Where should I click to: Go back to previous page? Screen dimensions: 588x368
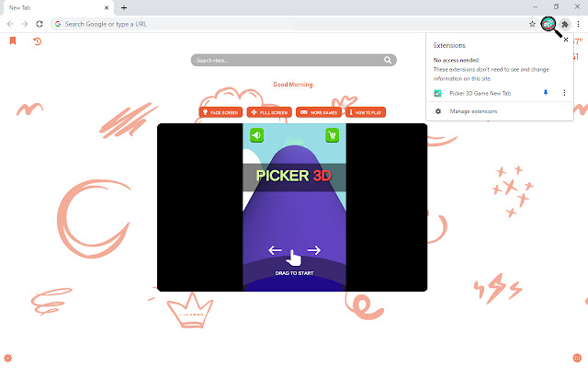pos(10,24)
